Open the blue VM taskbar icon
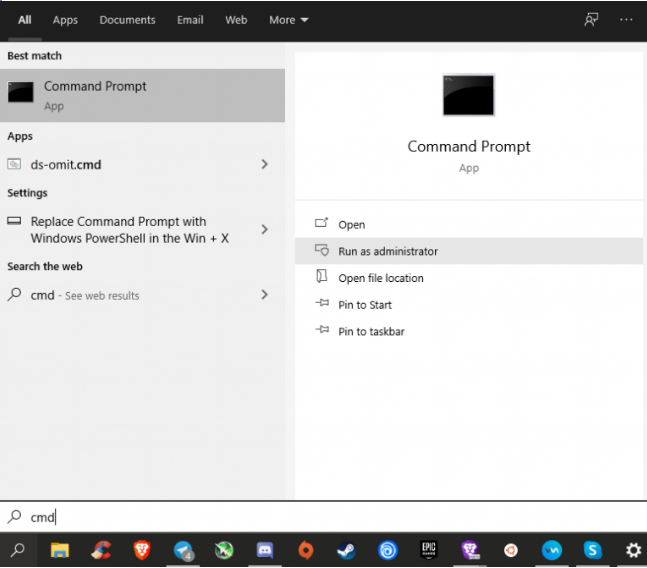Screen dimensions: 647x568 point(552,550)
